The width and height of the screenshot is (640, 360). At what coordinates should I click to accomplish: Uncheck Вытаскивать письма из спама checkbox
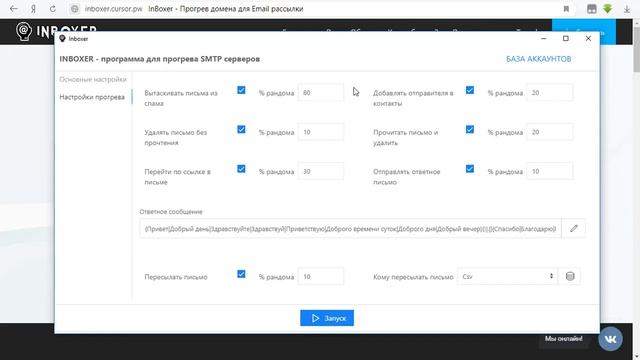coord(241,90)
